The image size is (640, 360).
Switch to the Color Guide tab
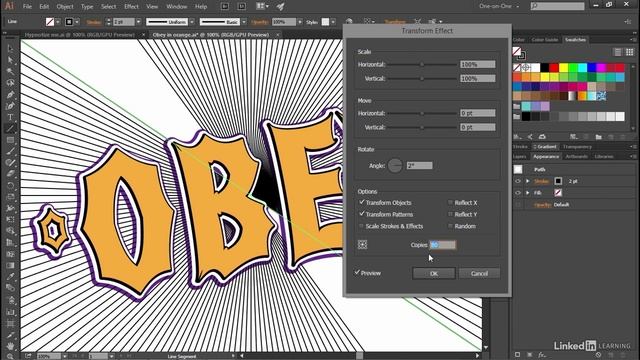(x=544, y=40)
